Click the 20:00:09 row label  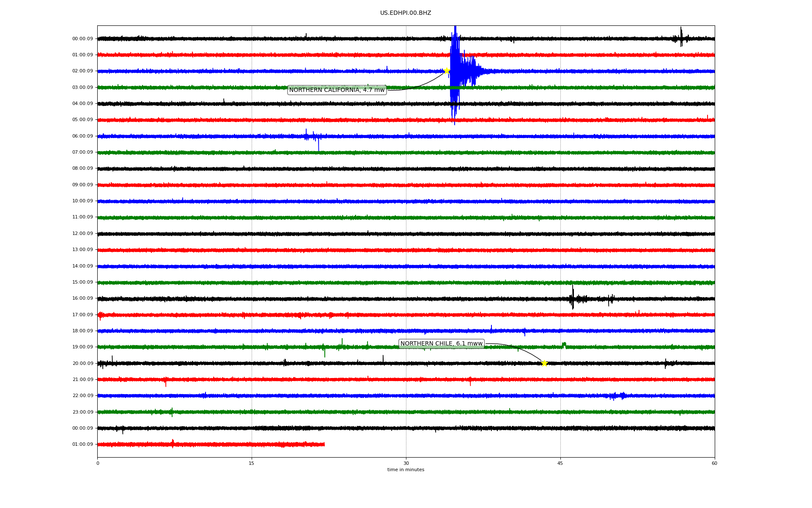click(x=82, y=363)
